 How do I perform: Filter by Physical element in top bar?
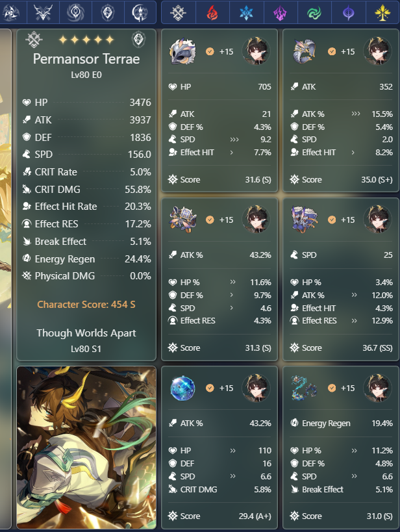178,13
